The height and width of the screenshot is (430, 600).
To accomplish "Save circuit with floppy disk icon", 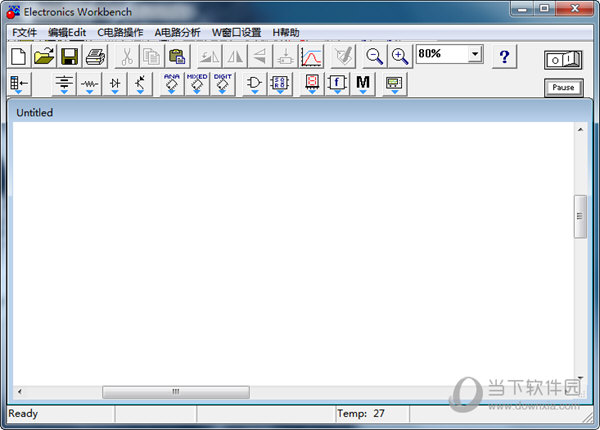I will 70,56.
